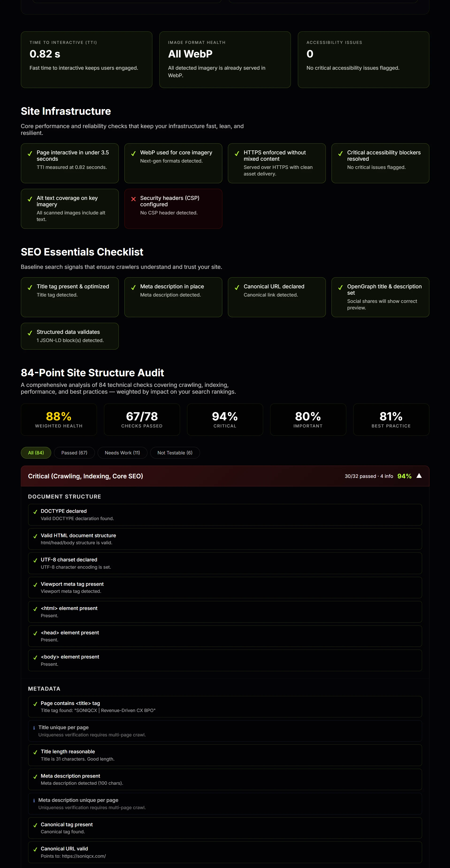Toggle the Passed (67) filter pill
The width and height of the screenshot is (450, 868).
pyautogui.click(x=74, y=453)
